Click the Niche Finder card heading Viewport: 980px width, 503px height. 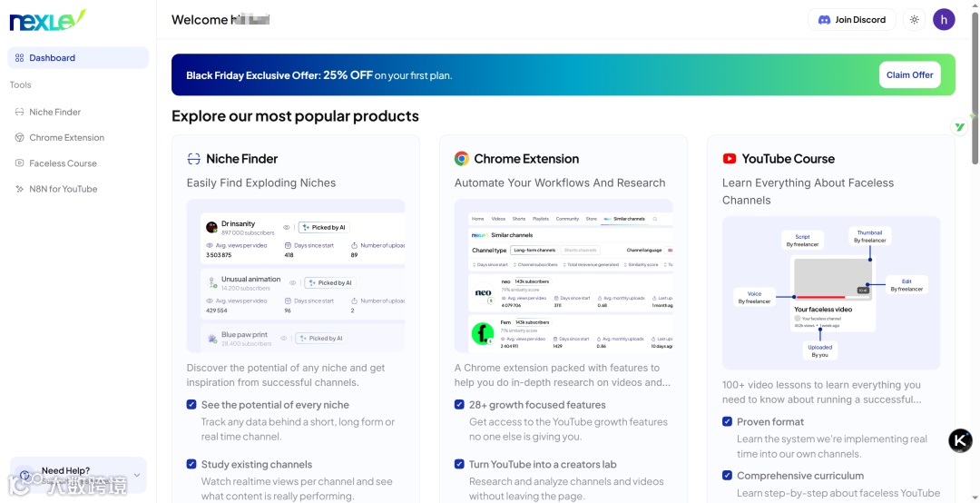click(241, 159)
